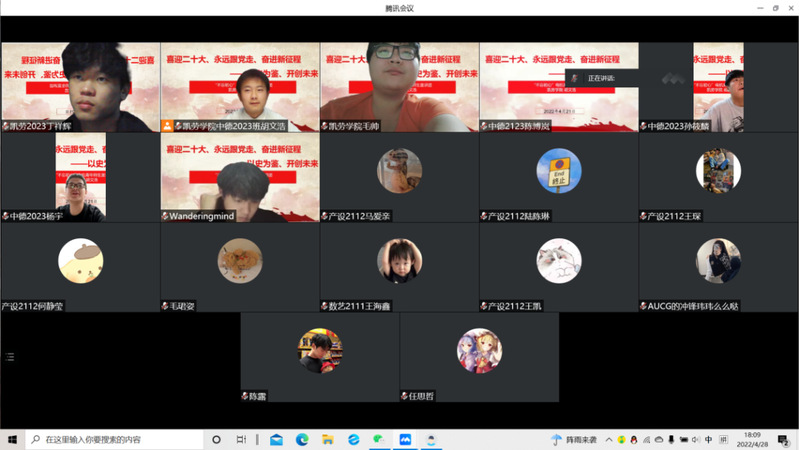799x450 pixels.
Task: Expand hidden system tray icons chevron
Action: click(609, 439)
